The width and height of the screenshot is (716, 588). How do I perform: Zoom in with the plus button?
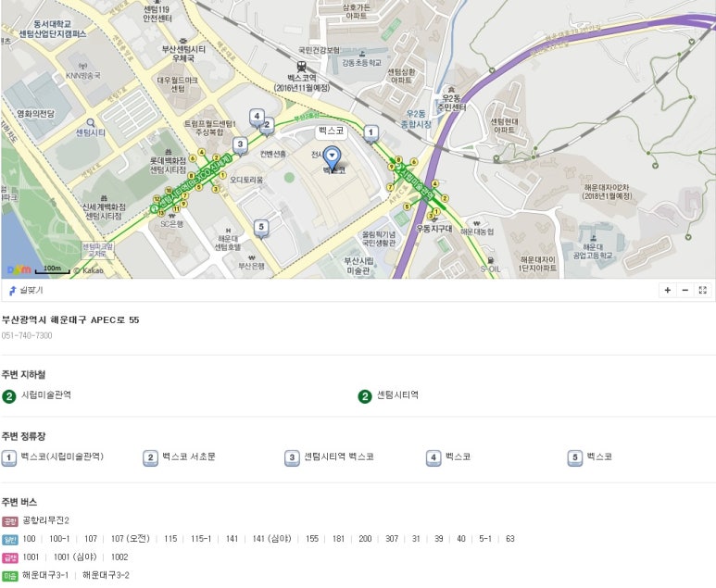pos(668,290)
